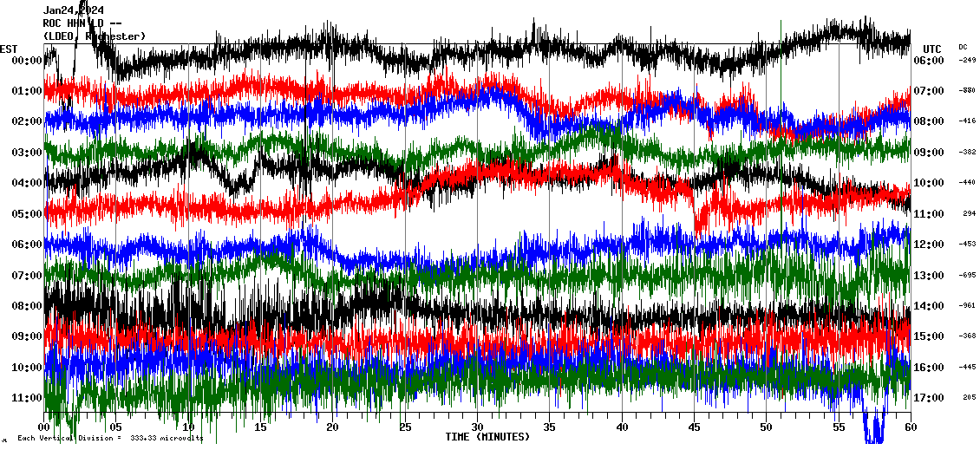
Task: Click the DC column header
Action: coord(963,47)
